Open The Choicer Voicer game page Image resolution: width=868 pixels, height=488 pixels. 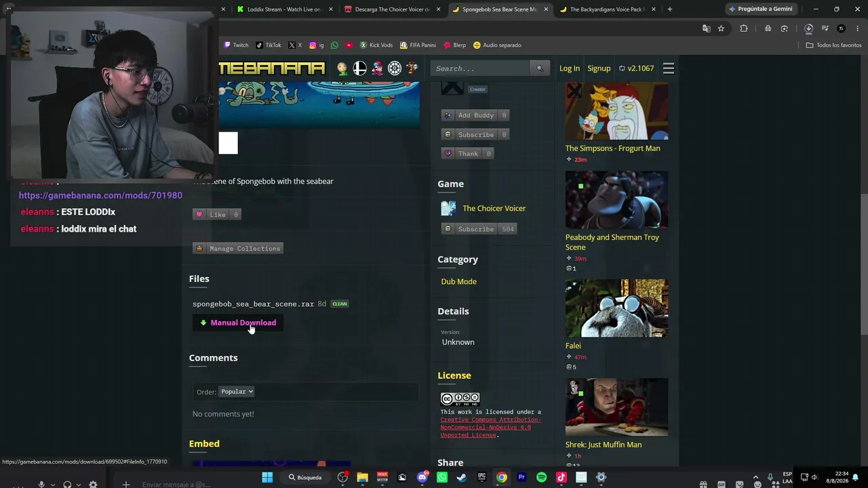click(494, 208)
